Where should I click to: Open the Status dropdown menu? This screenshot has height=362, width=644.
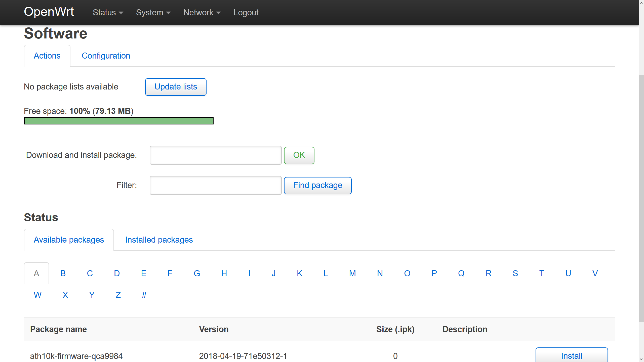pos(108,13)
